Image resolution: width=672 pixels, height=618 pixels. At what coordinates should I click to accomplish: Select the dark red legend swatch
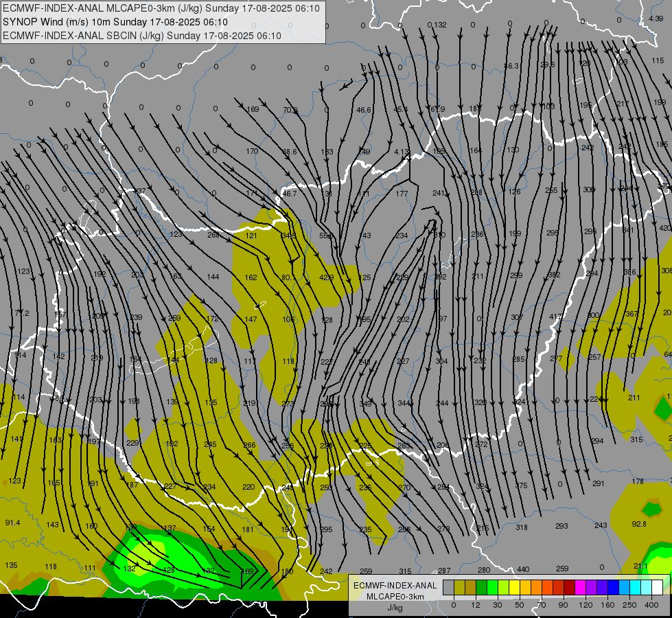point(569,587)
